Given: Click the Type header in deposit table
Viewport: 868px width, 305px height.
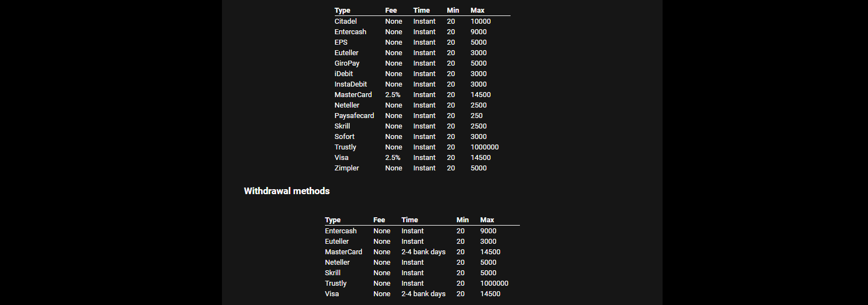Looking at the screenshot, I should pos(342,10).
